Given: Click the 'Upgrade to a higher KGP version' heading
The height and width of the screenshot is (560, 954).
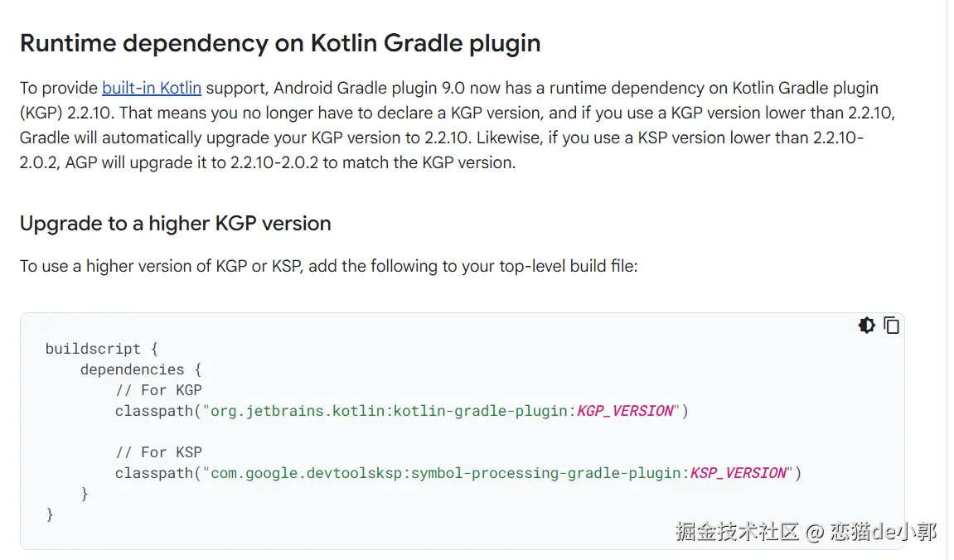Looking at the screenshot, I should click(x=175, y=224).
